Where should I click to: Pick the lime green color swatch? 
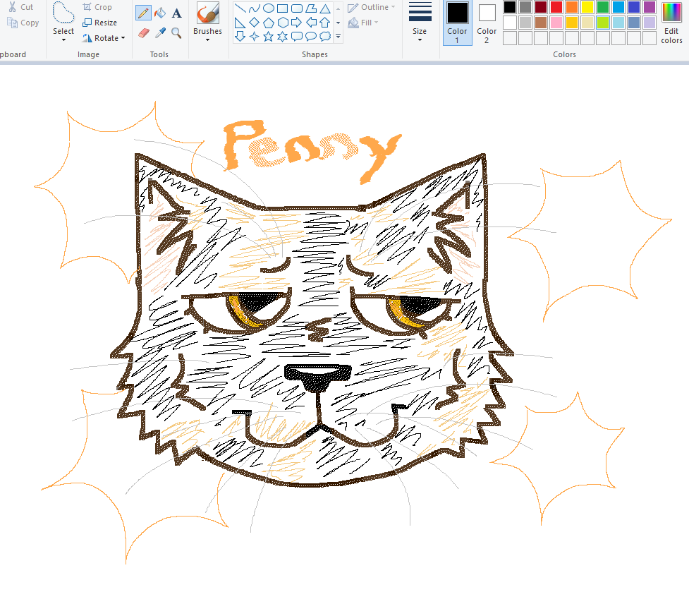click(x=603, y=23)
